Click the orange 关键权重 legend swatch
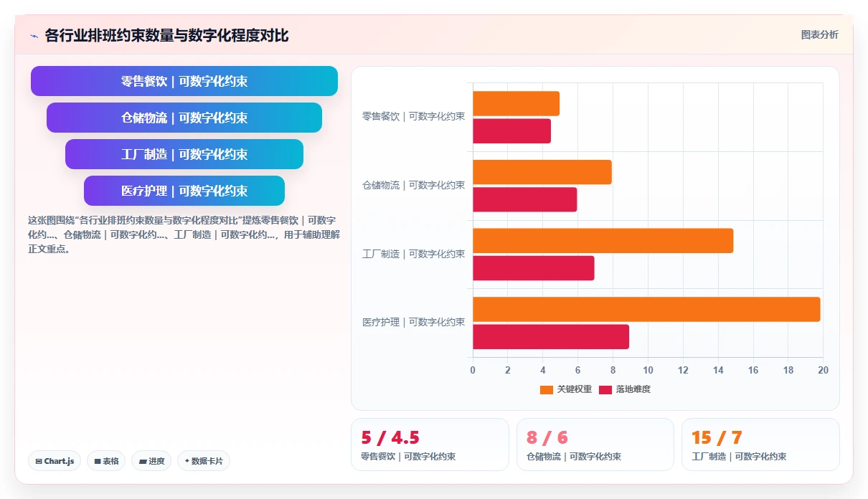 [x=547, y=389]
